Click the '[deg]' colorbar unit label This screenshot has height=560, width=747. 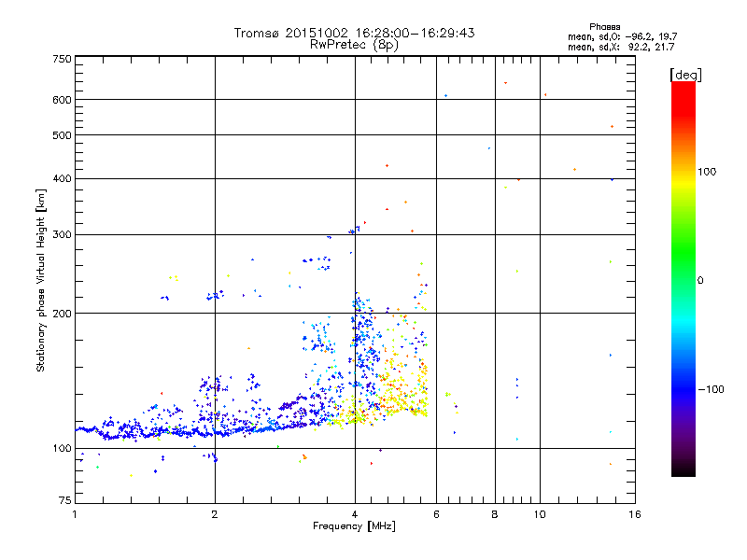tap(685, 75)
